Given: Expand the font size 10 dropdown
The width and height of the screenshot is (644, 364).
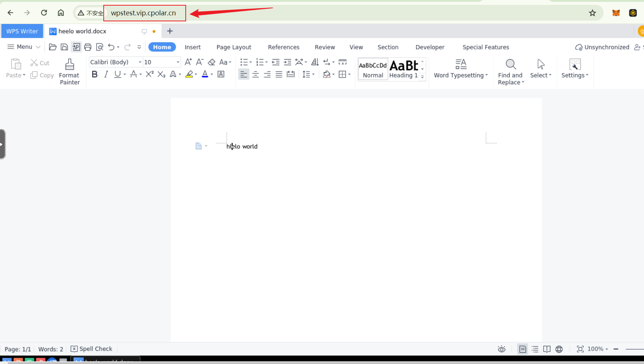Looking at the screenshot, I should click(178, 62).
